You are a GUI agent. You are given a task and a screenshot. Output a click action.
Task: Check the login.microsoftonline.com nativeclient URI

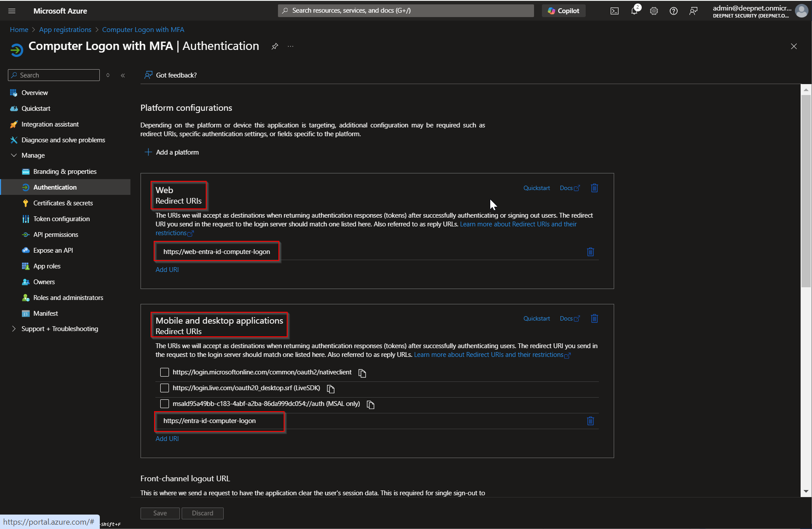(165, 372)
